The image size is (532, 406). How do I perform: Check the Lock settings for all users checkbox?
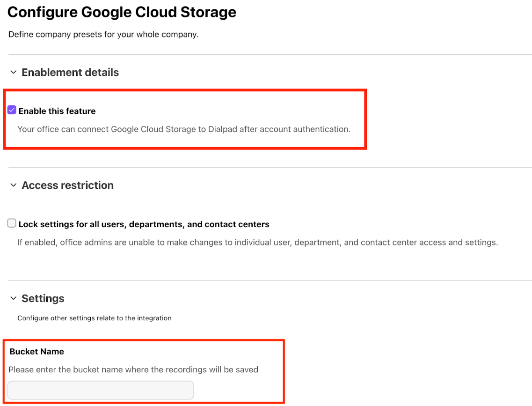tap(12, 223)
